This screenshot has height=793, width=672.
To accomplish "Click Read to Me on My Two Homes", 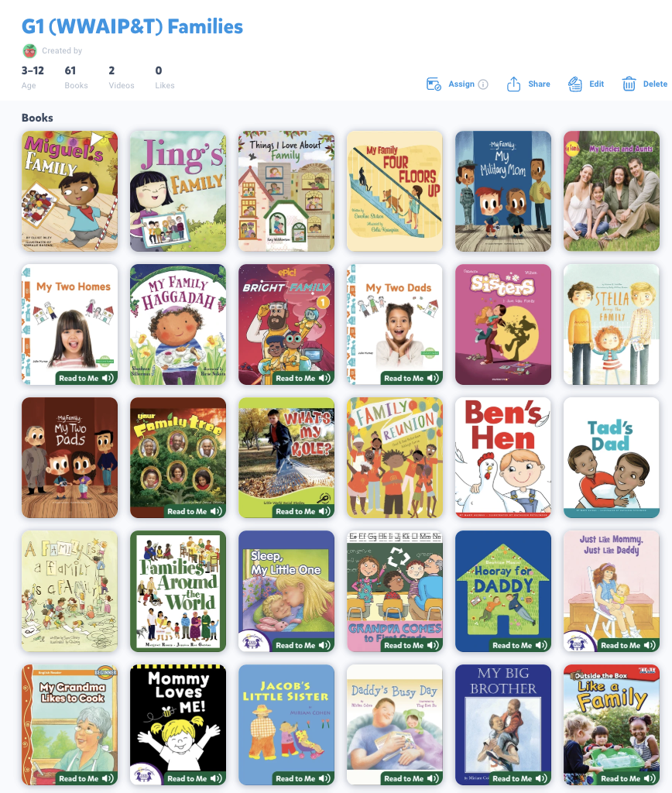I will (86, 378).
